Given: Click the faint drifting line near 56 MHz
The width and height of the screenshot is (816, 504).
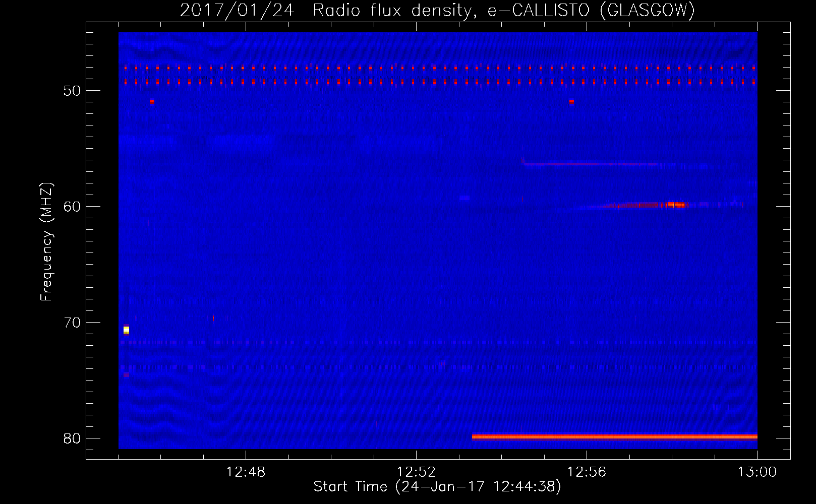Looking at the screenshot, I should click(598, 163).
